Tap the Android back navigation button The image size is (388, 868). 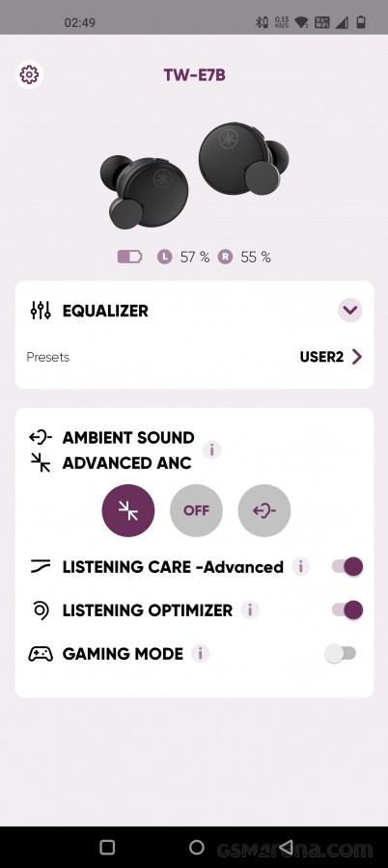point(286,847)
